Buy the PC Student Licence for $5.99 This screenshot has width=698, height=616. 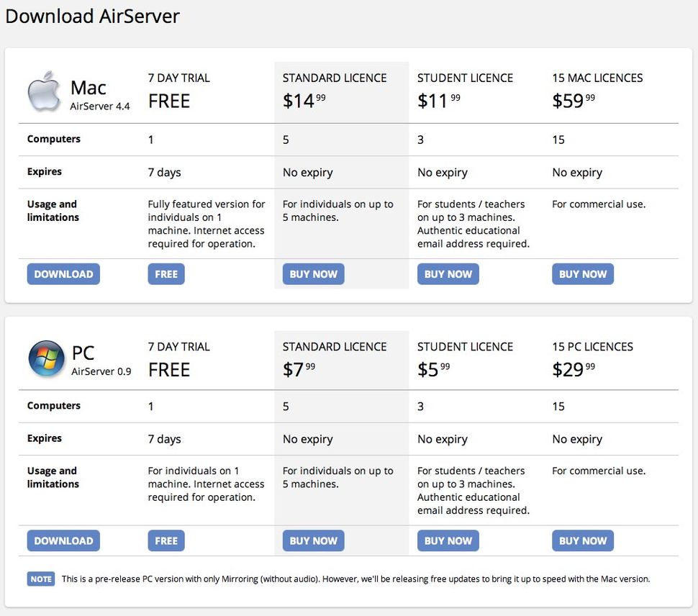tap(448, 540)
